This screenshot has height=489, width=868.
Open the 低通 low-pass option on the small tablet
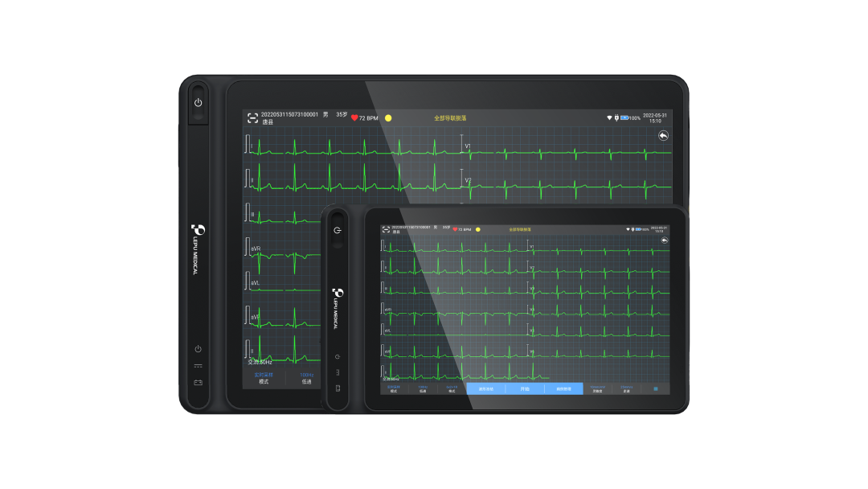[x=423, y=389]
